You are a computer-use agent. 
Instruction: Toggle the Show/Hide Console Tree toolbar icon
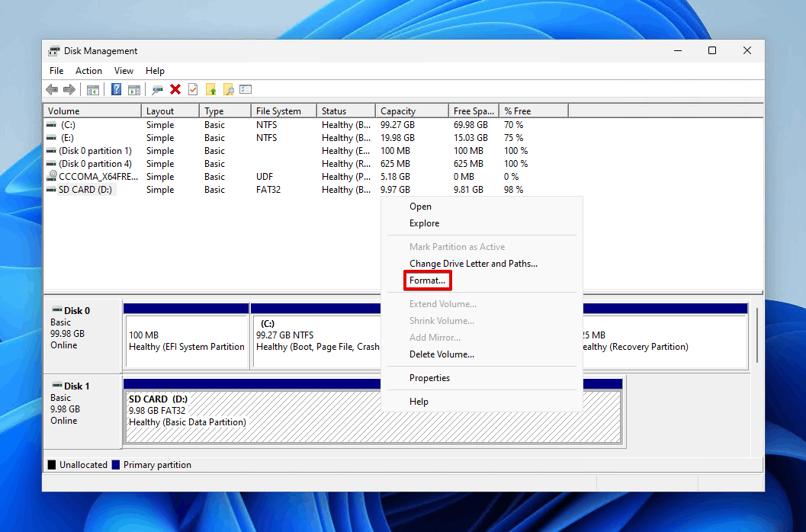click(92, 90)
